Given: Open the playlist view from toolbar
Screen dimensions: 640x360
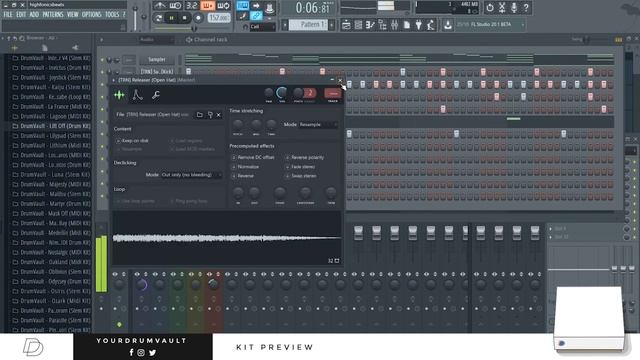Looking at the screenshot, I should click(x=346, y=25).
